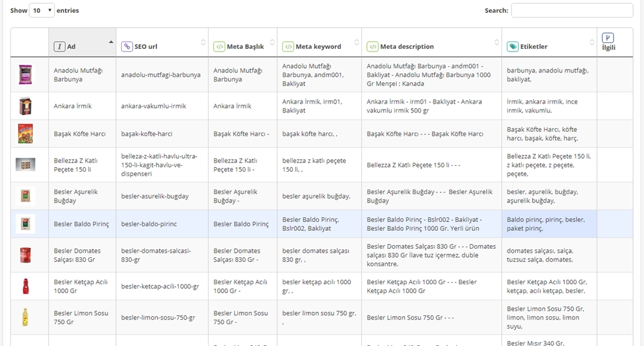Select description 'Başak Köfte Harcı - - - Başak Köfte Harcı'

click(x=431, y=134)
